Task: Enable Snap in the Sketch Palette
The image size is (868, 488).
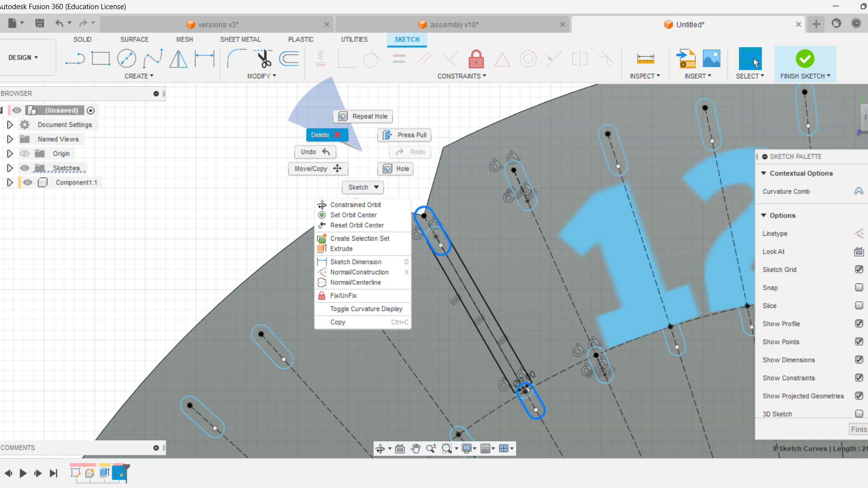Action: [x=858, y=287]
